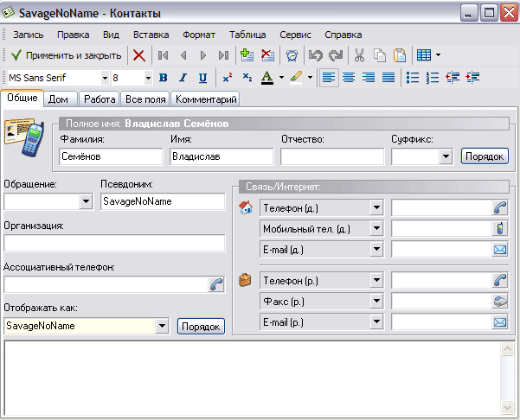Dial the home phone number icon
Image resolution: width=520 pixels, height=420 pixels.
(500, 207)
